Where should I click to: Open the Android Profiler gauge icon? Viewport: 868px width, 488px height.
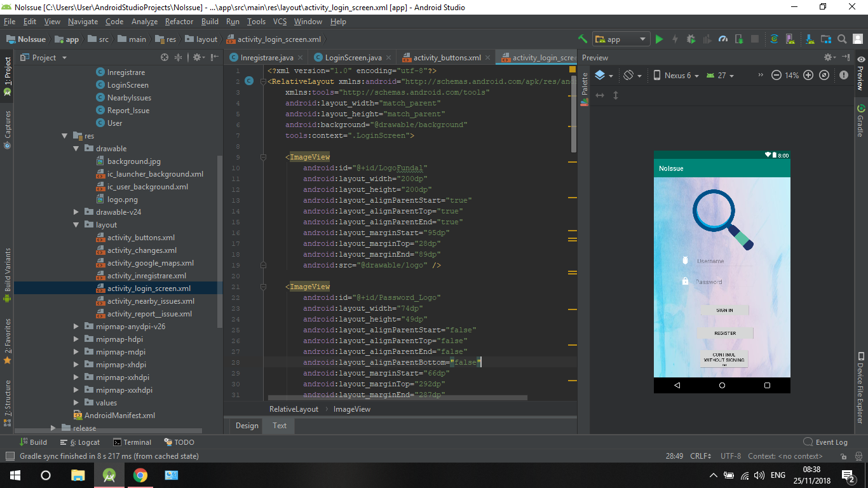[x=722, y=39]
